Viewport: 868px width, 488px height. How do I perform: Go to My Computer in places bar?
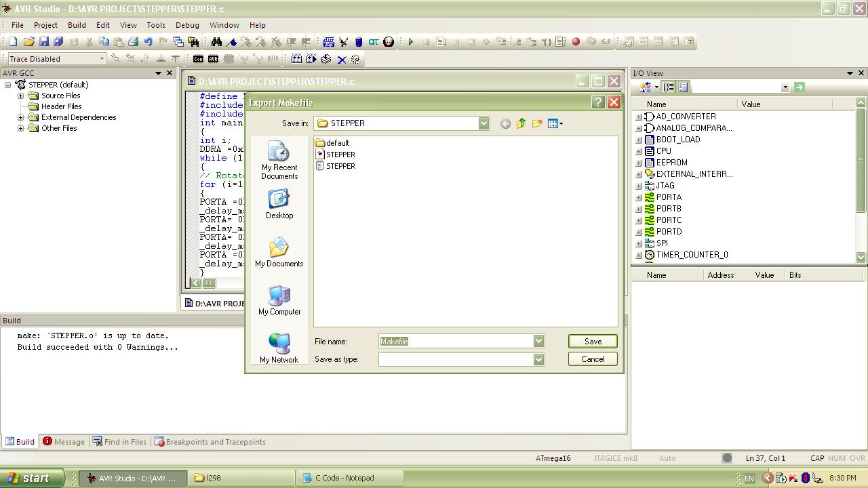(279, 301)
